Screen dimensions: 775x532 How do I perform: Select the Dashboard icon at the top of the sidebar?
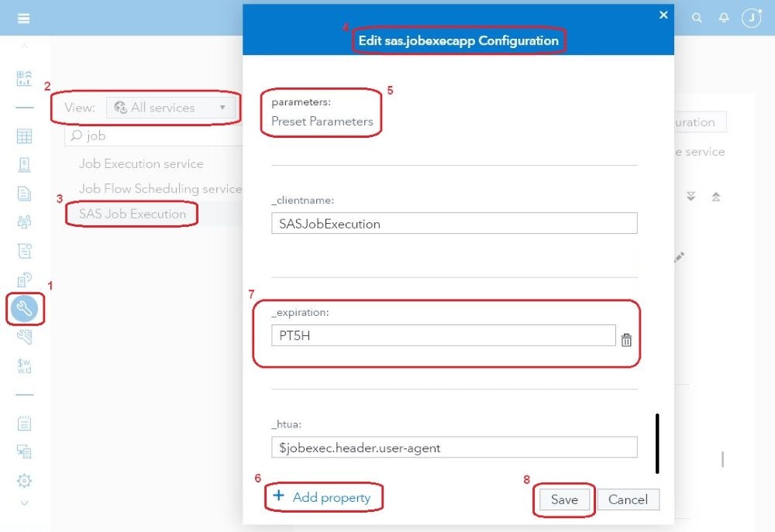coord(24,77)
